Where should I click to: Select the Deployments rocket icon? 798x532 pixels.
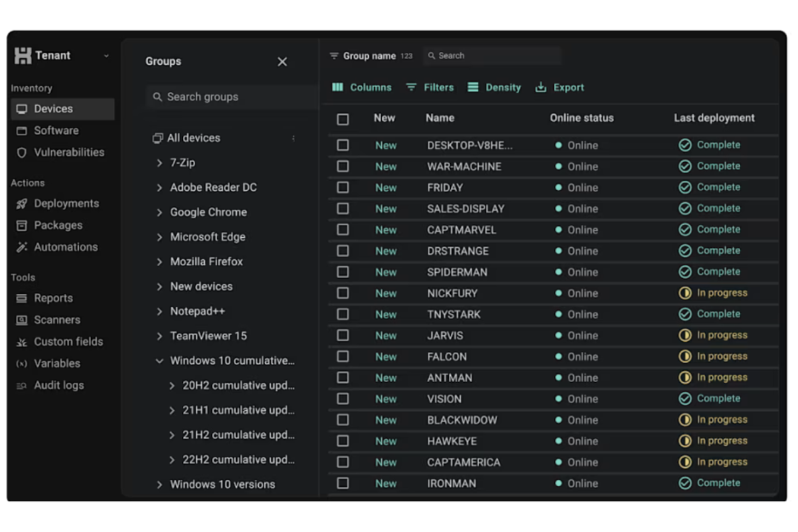tap(22, 203)
